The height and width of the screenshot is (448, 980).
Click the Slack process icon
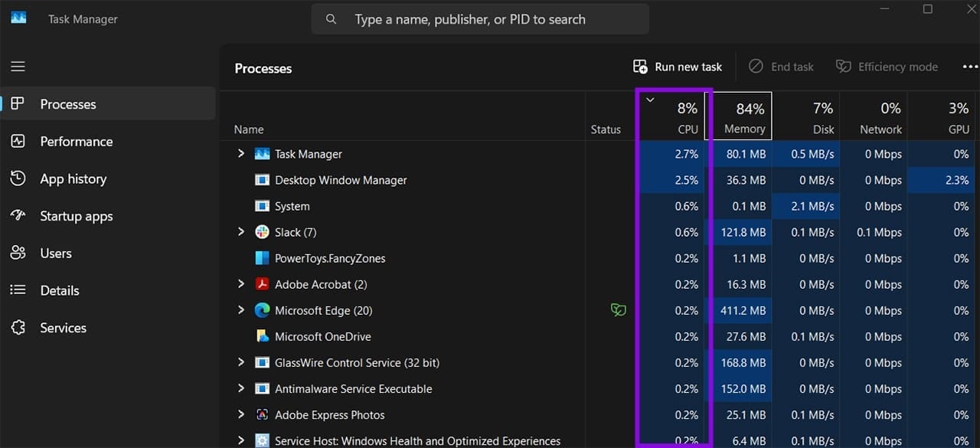pyautogui.click(x=262, y=232)
